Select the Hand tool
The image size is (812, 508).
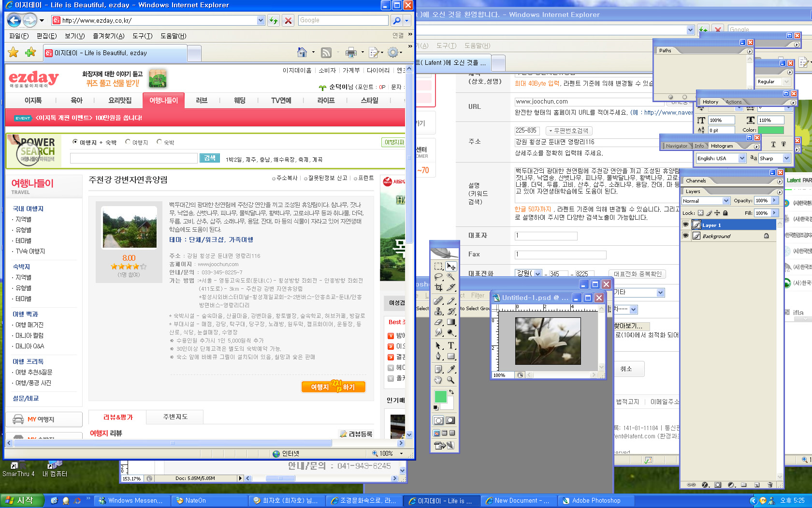point(438,380)
